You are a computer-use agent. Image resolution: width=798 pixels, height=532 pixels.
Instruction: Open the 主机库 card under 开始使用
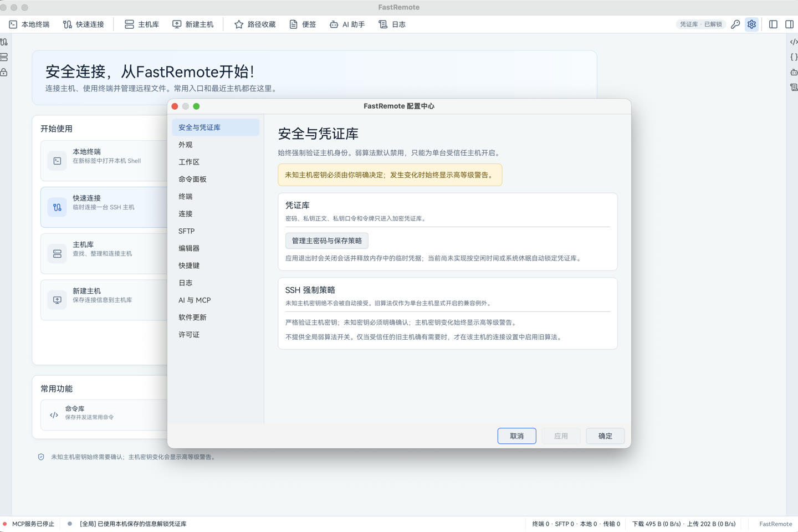click(104, 253)
